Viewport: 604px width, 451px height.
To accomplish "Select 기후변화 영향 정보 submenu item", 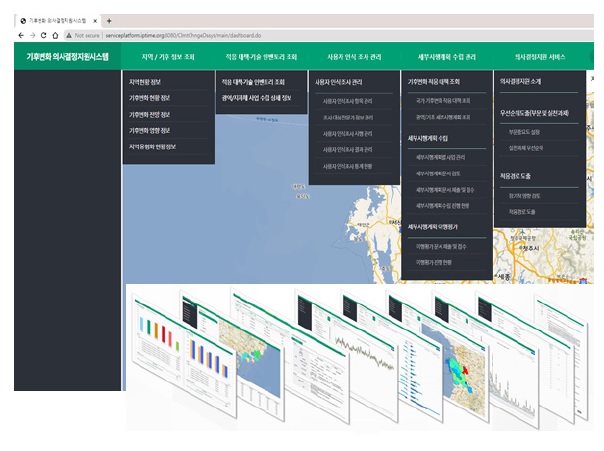I will [x=149, y=131].
